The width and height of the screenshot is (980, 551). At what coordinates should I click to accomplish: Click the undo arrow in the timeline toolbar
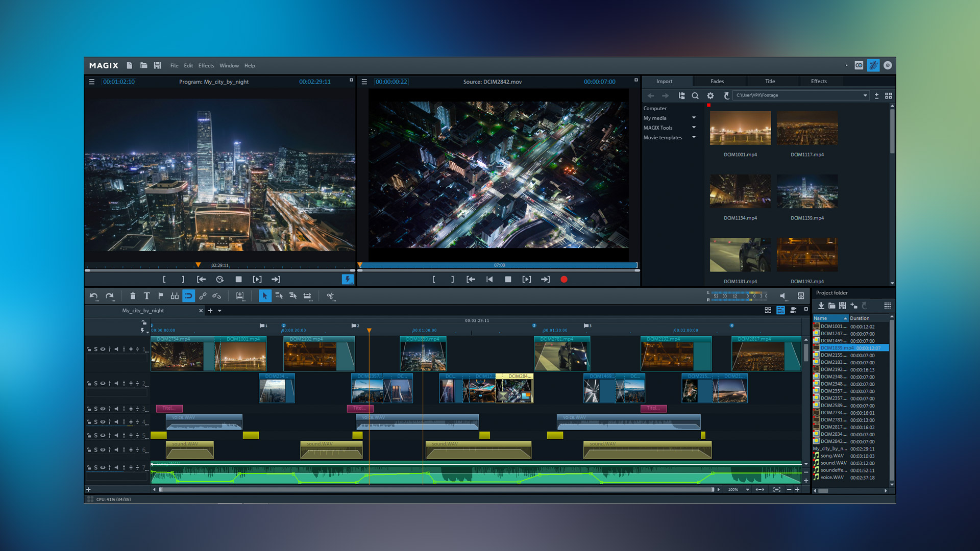94,296
